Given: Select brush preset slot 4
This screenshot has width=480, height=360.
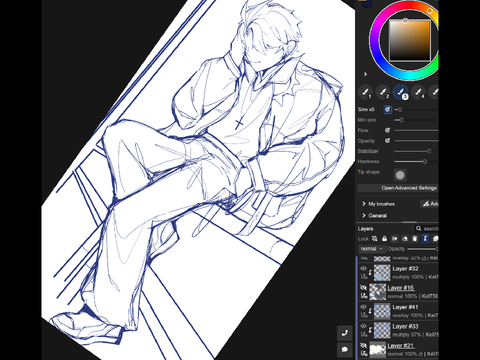Looking at the screenshot, I should 418,92.
